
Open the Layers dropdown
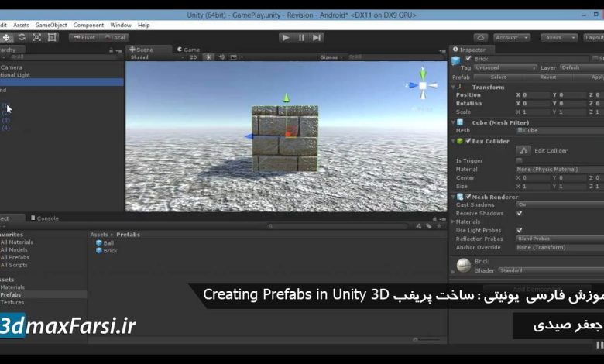click(x=558, y=38)
